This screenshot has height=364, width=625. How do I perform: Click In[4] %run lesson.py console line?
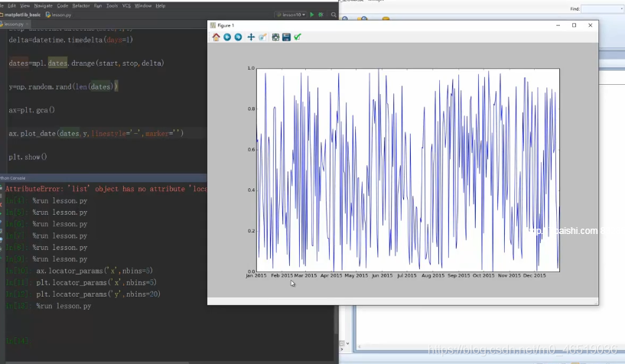point(46,200)
